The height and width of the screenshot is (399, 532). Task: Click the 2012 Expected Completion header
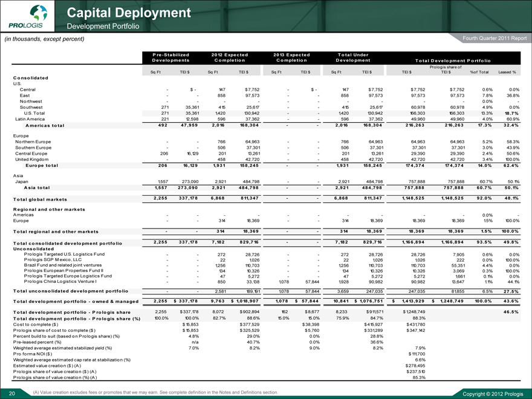229,57
